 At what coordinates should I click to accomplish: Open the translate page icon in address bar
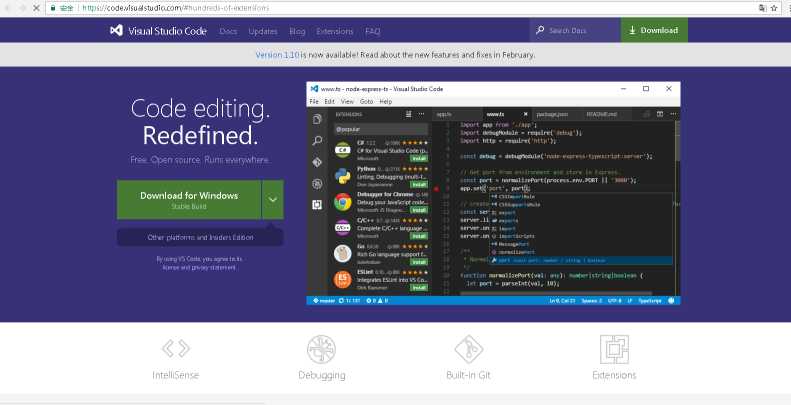point(762,8)
